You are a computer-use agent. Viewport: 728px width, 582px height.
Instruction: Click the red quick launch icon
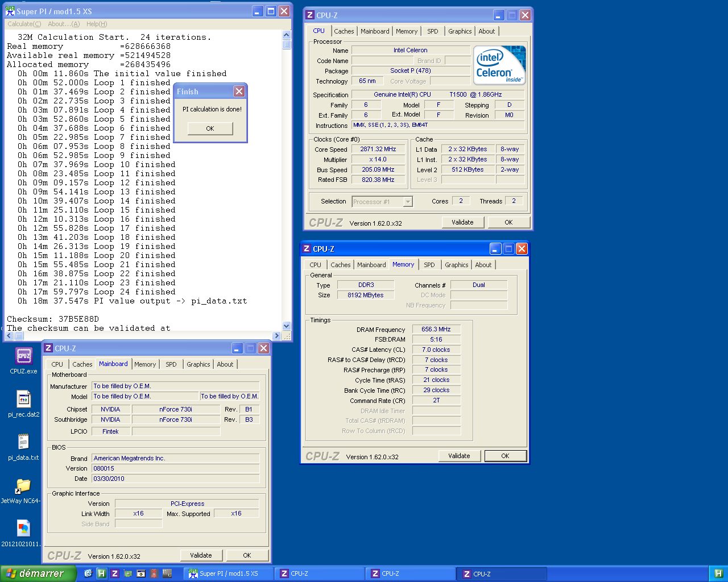[x=154, y=573]
